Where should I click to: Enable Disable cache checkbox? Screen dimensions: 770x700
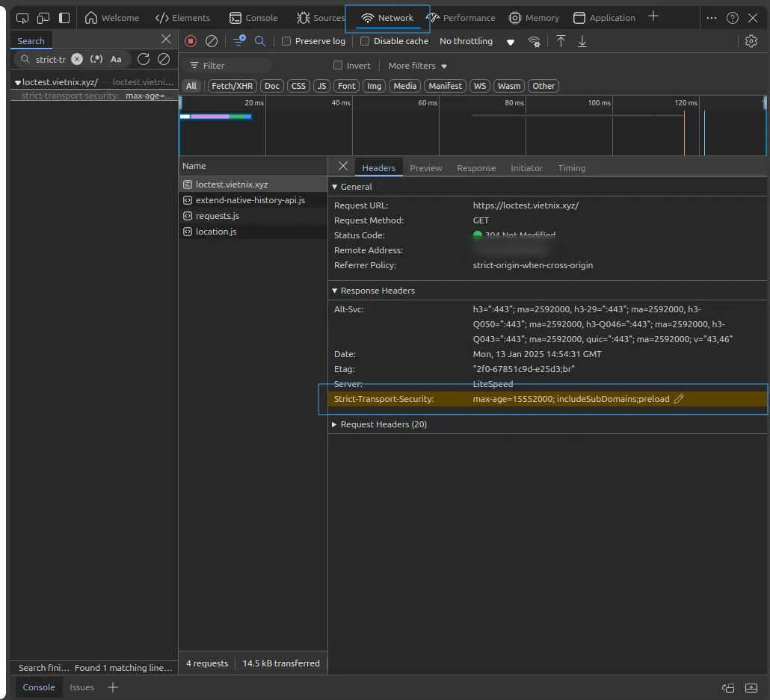[x=365, y=41]
